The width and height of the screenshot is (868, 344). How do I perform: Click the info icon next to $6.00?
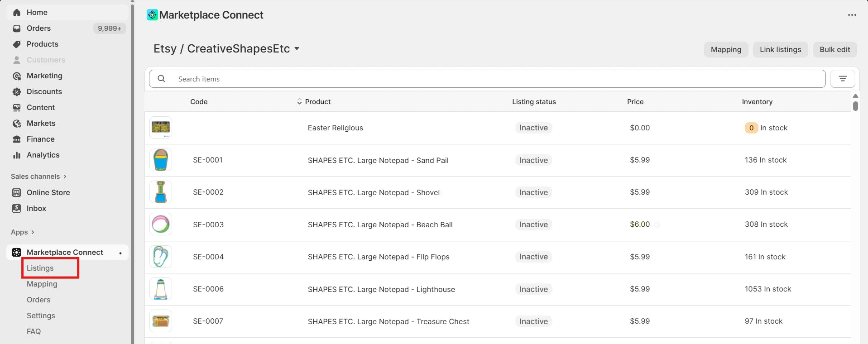(x=657, y=225)
